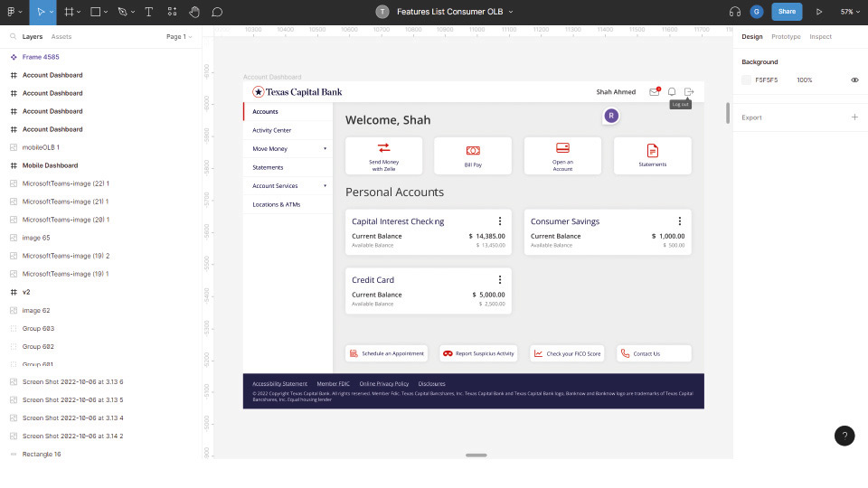Select the v2 frame layer
868x488 pixels.
(100, 292)
